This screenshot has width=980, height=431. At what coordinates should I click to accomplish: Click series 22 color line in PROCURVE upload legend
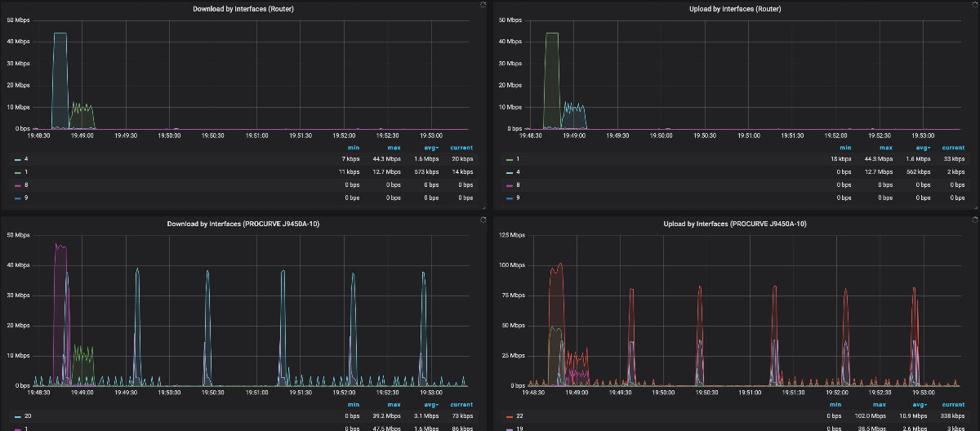click(x=511, y=416)
